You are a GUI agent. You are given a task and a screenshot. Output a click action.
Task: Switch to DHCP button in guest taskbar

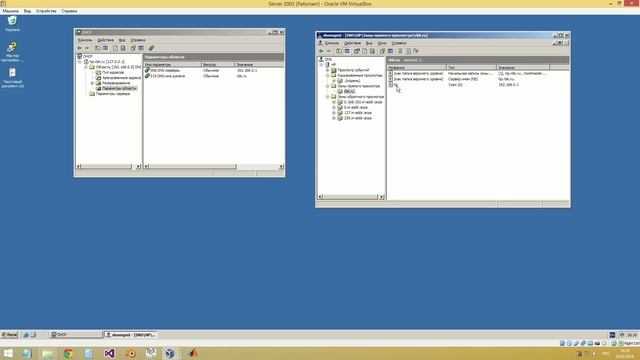point(76,335)
